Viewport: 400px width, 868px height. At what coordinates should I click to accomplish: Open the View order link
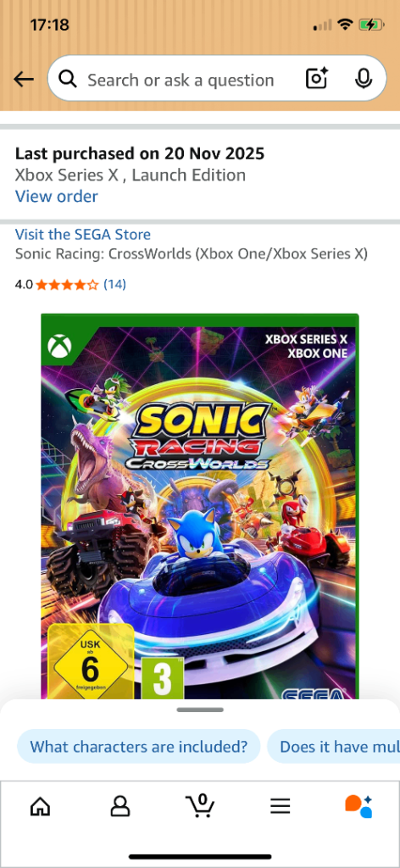pos(57,196)
